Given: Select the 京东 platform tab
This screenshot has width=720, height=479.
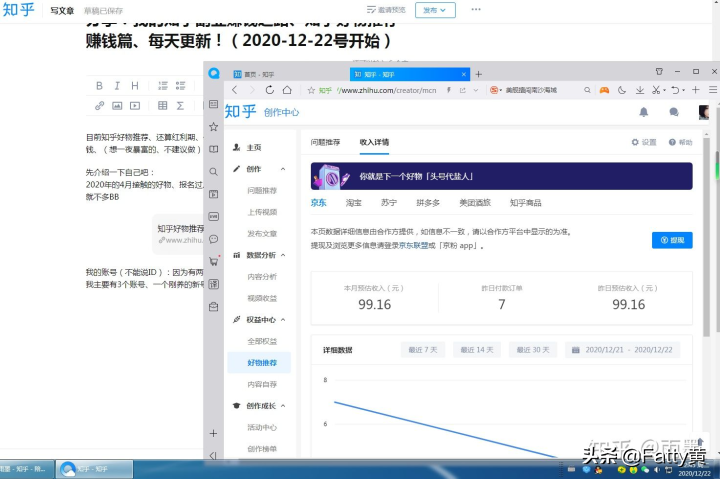Looking at the screenshot, I should [x=318, y=203].
